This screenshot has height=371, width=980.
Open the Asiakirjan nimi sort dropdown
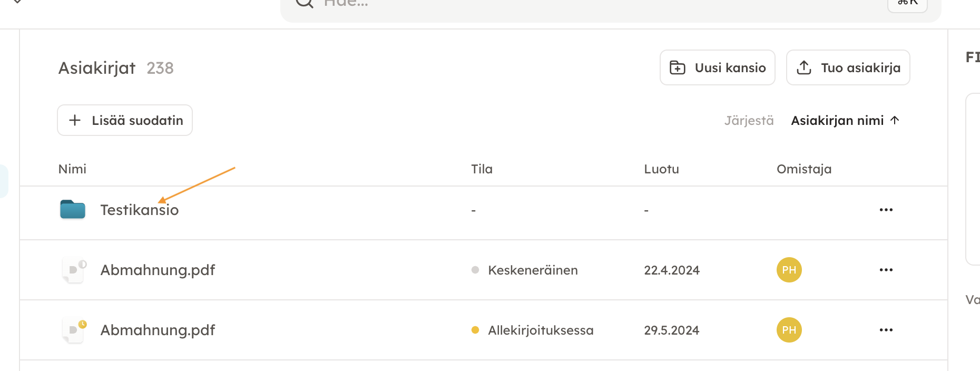coord(837,121)
